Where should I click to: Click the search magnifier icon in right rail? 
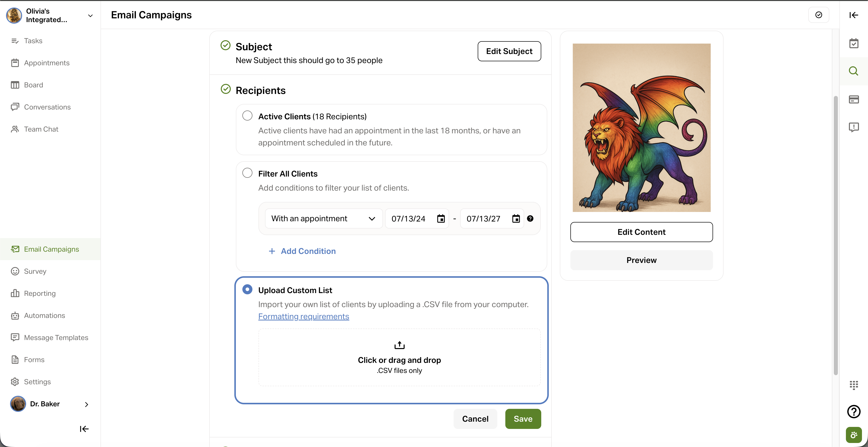[x=853, y=71]
